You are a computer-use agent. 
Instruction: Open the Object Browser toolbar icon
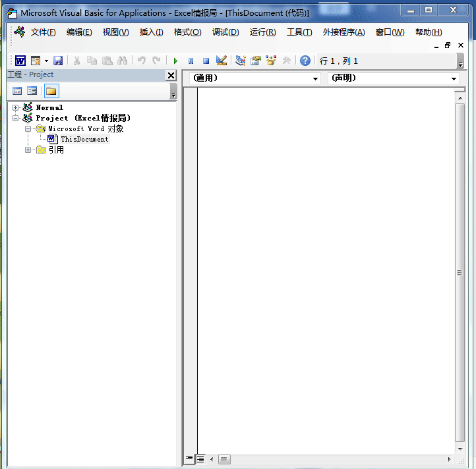271,61
